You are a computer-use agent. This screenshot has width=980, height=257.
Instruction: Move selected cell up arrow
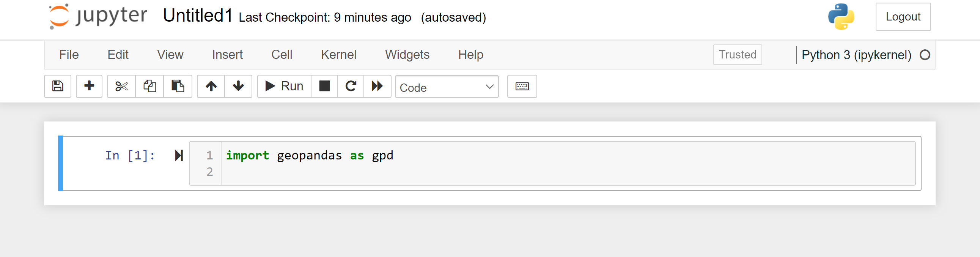pyautogui.click(x=211, y=86)
